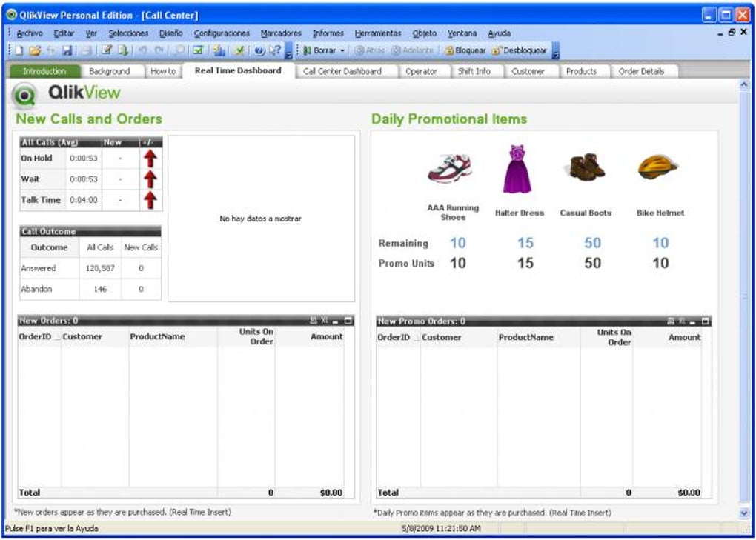Click the sheet scrollbar up arrow
Image resolution: width=756 pixels, height=540 pixels.
click(x=744, y=85)
